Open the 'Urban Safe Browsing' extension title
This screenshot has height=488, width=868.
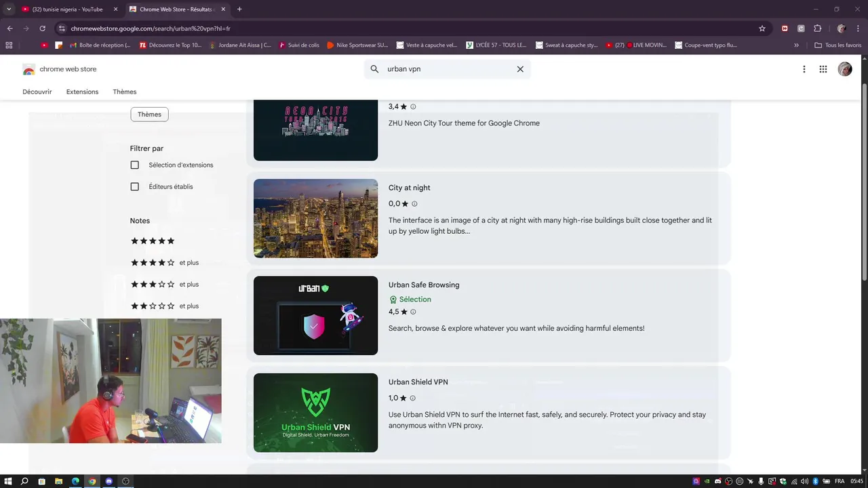[424, 285]
